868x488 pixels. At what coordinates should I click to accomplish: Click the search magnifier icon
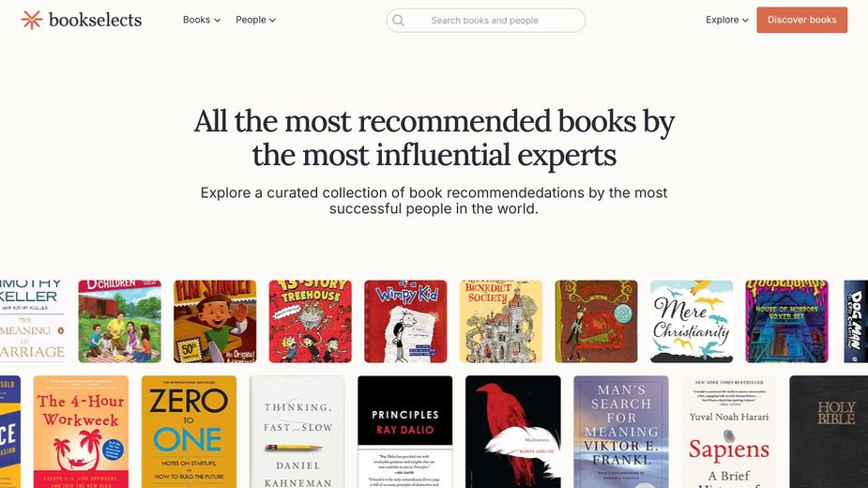[398, 21]
